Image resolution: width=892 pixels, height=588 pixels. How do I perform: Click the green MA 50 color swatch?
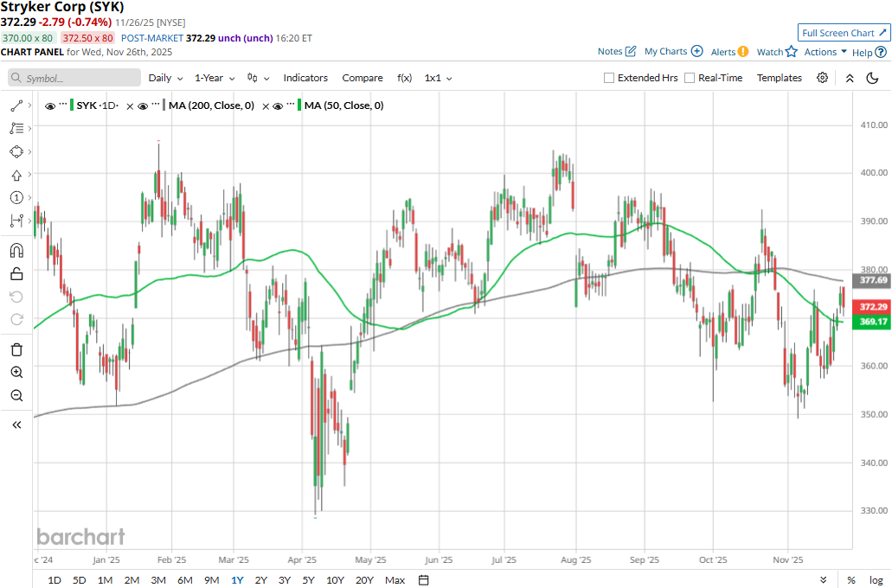point(299,105)
